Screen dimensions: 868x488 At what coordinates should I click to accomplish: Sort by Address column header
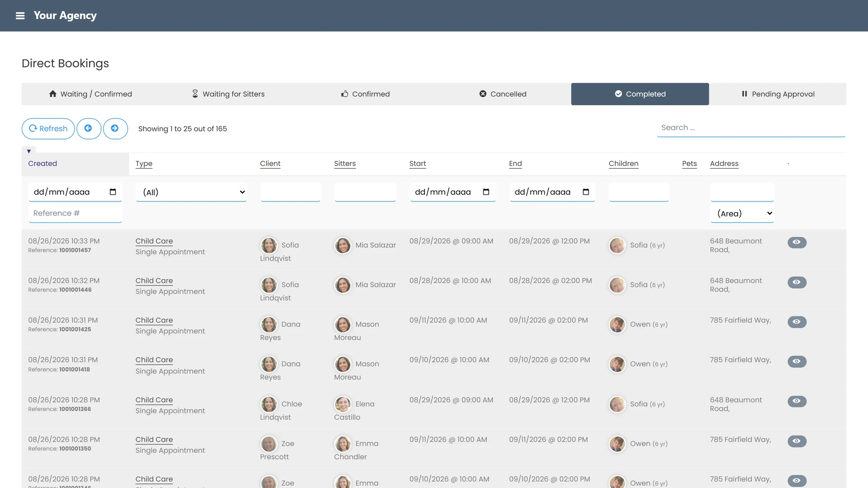point(724,164)
